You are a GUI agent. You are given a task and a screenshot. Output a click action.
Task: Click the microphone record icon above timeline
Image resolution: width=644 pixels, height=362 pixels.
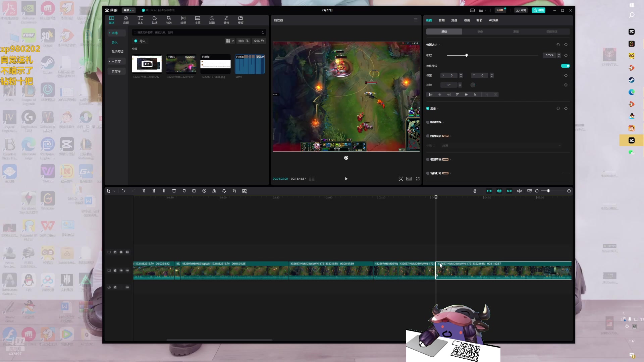coord(475,191)
